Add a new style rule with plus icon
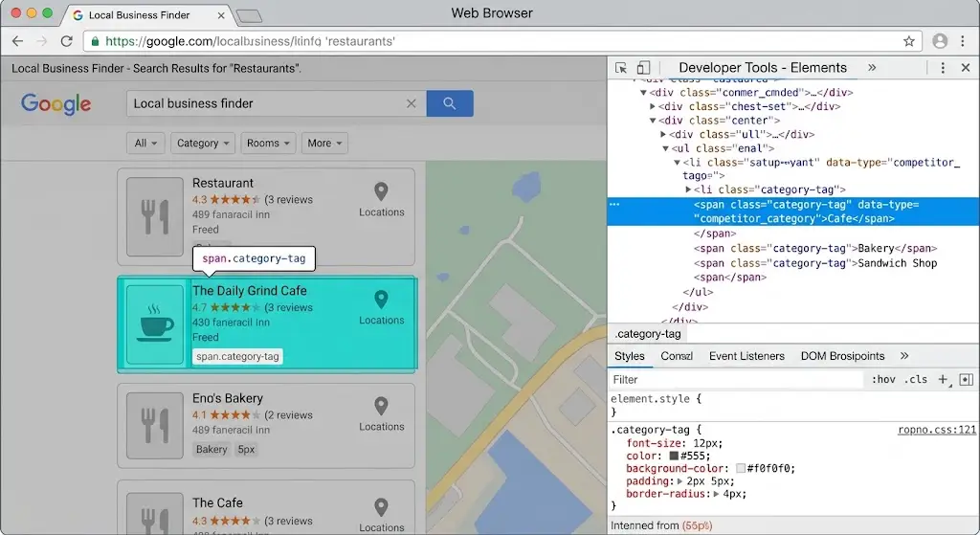The height and width of the screenshot is (535, 980). point(943,379)
